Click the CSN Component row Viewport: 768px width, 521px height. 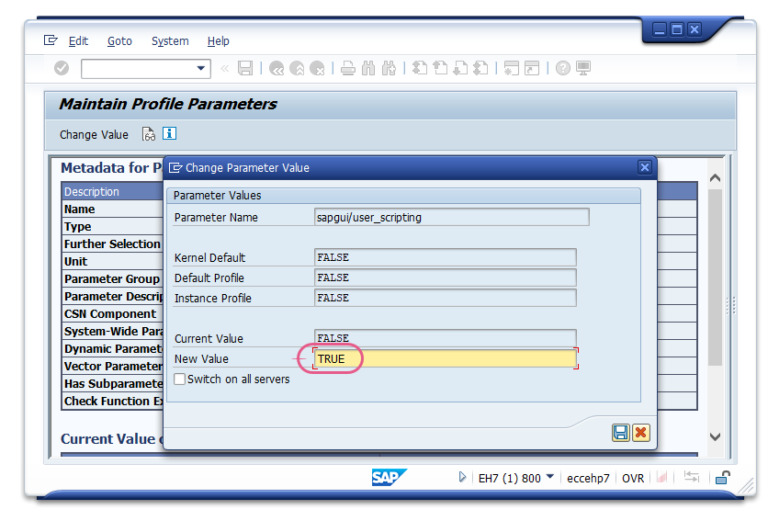point(112,314)
